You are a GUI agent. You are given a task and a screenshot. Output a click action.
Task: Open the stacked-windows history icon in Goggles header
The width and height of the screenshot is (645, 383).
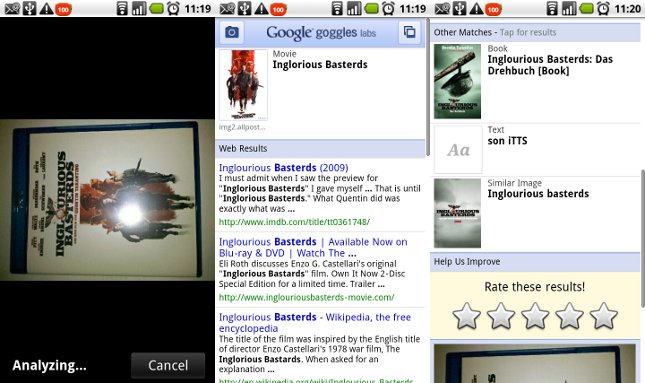pos(409,32)
